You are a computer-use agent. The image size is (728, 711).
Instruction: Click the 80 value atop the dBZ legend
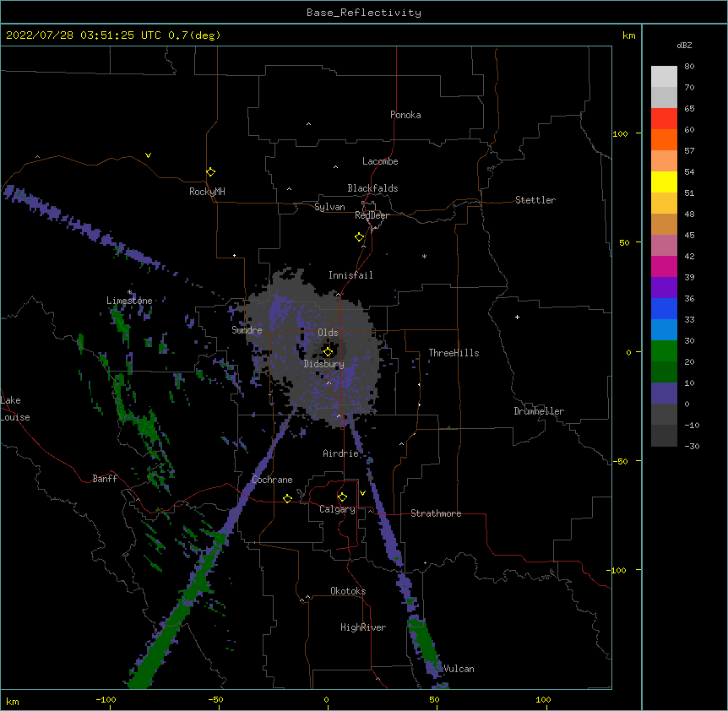click(689, 67)
